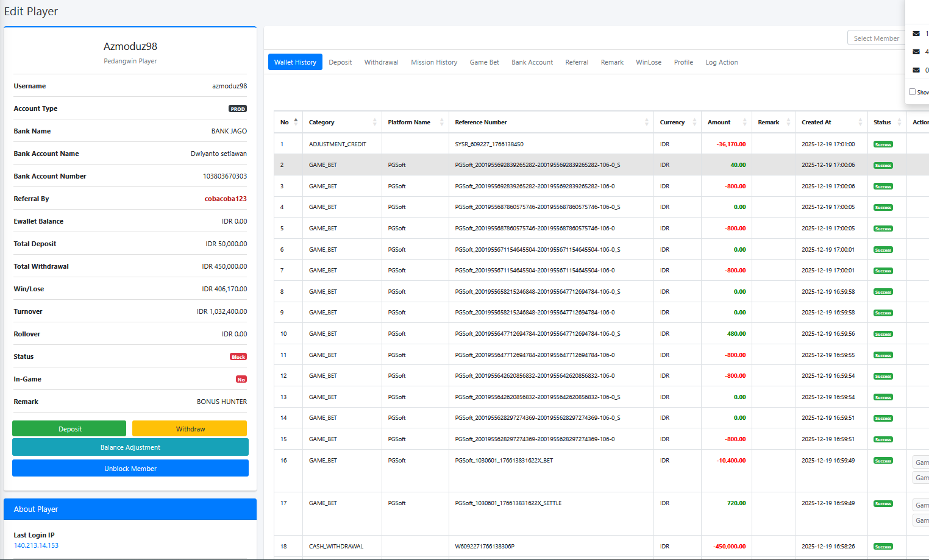Click sort arrows in Category column header
This screenshot has height=560, width=929.
pos(375,122)
